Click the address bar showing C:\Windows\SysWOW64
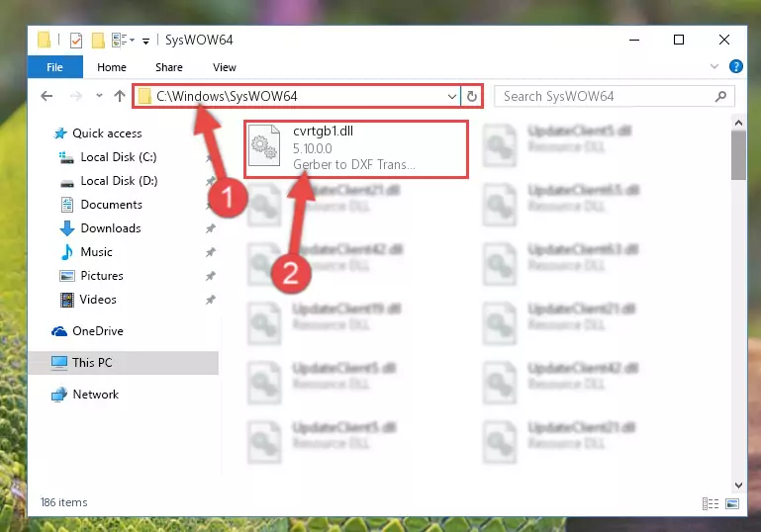Viewport: 761px width, 532px height. click(296, 96)
